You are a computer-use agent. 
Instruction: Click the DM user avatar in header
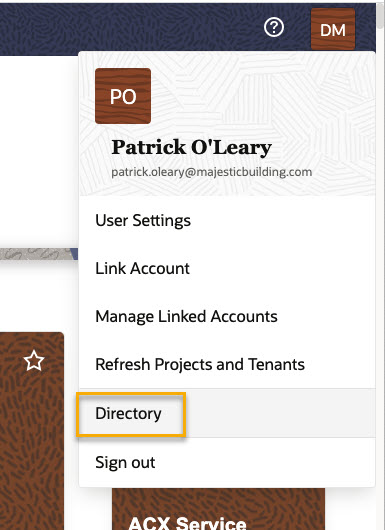point(333,29)
